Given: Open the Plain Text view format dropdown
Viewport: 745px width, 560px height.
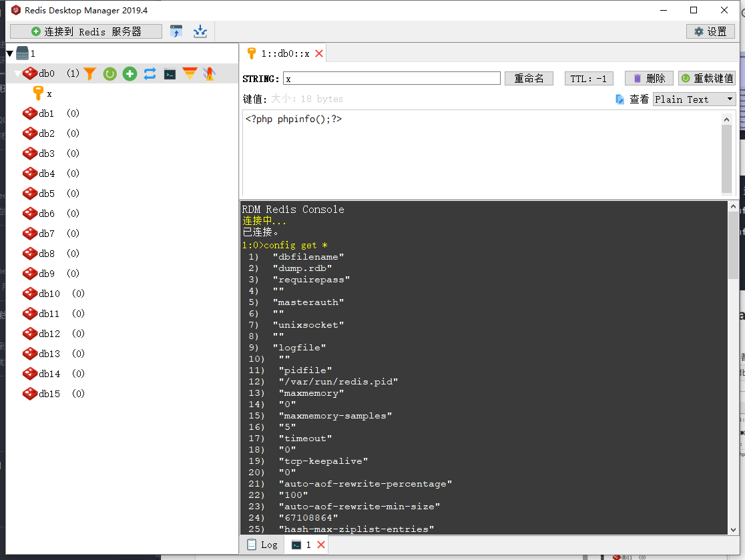Looking at the screenshot, I should tap(694, 99).
